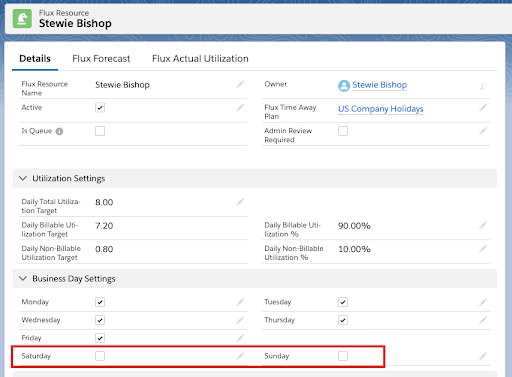The width and height of the screenshot is (512, 377).
Task: Edit Flux Resource Name with pencil icon
Action: pyautogui.click(x=240, y=84)
